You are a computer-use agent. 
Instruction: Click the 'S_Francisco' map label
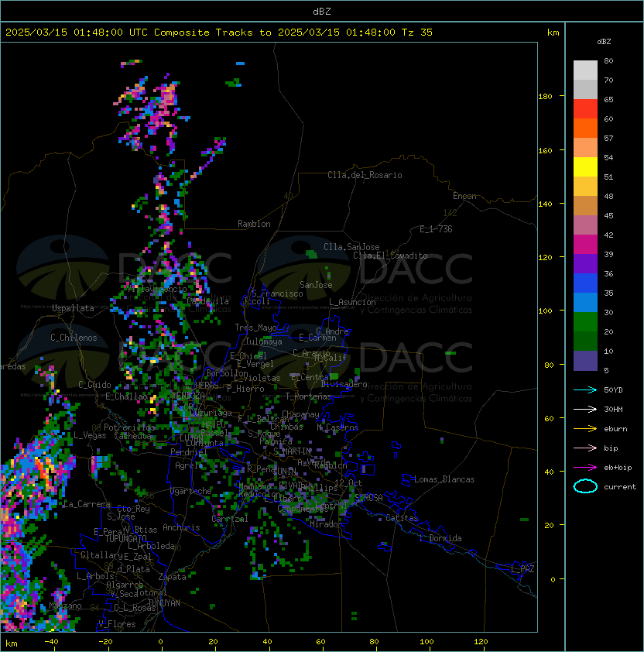[x=277, y=293]
